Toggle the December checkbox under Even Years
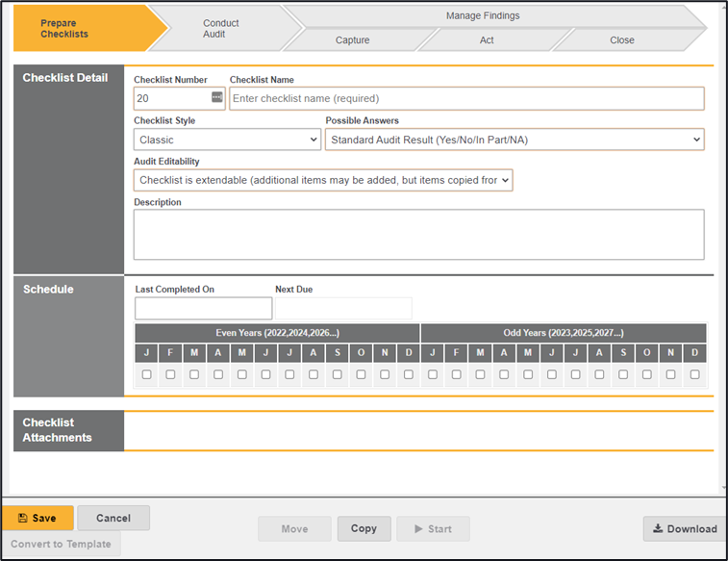The width and height of the screenshot is (728, 561). [x=409, y=374]
